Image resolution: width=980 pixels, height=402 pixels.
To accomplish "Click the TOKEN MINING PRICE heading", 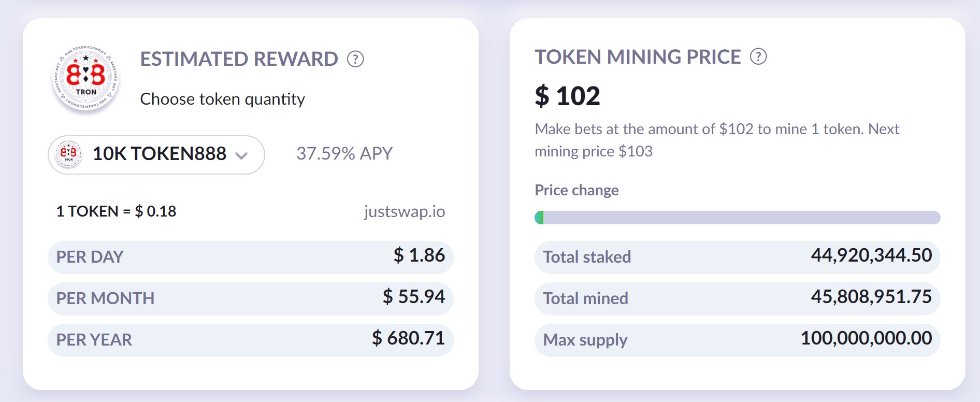I will coord(638,57).
